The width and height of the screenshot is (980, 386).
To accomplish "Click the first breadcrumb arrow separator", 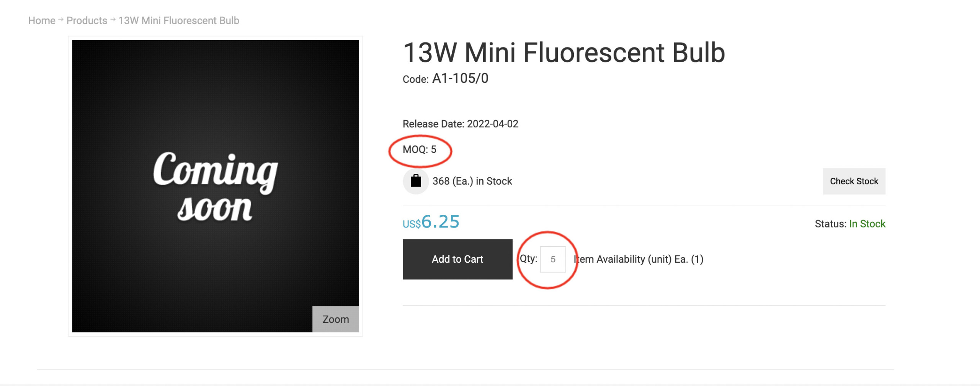I will tap(61, 20).
